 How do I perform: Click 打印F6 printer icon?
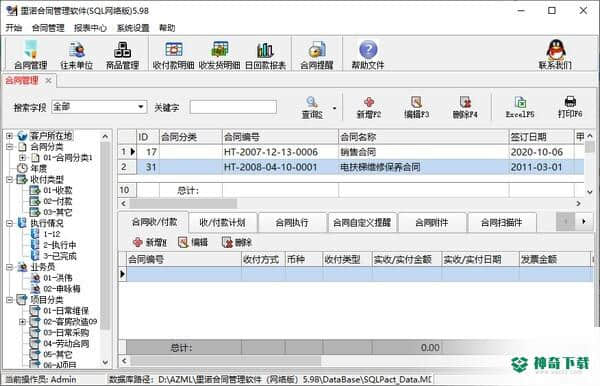(x=570, y=107)
